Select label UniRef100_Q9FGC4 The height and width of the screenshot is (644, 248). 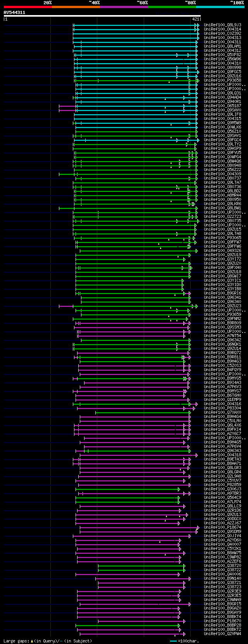(222, 140)
